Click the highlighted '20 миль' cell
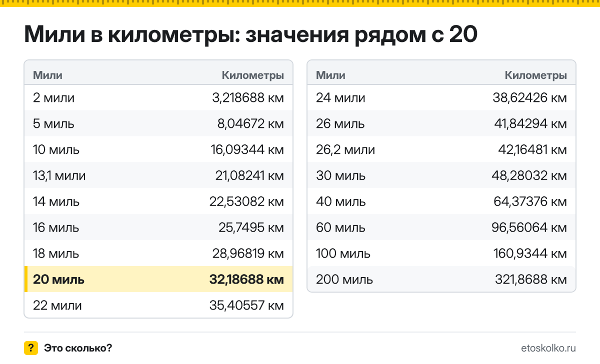Viewport: 600px width, 364px height. (58, 280)
